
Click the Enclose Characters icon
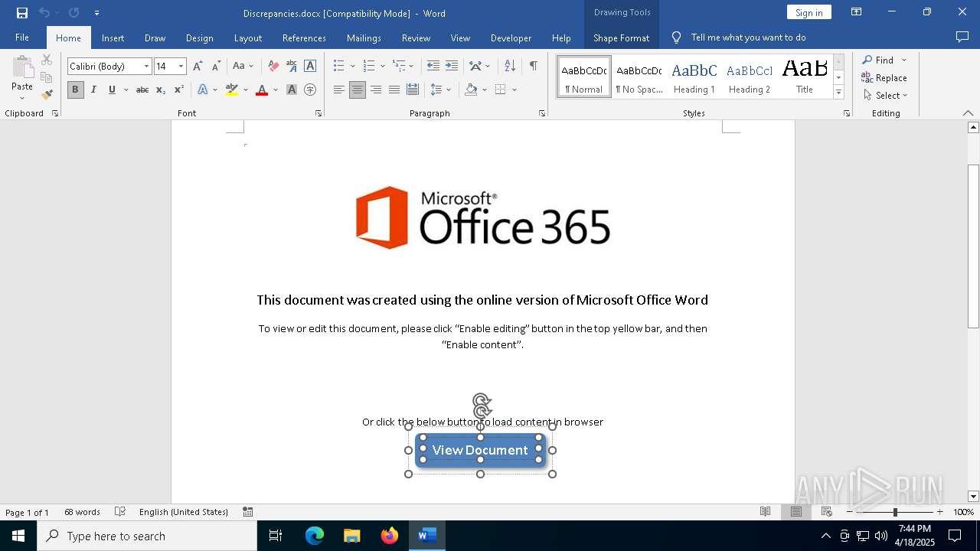[310, 90]
